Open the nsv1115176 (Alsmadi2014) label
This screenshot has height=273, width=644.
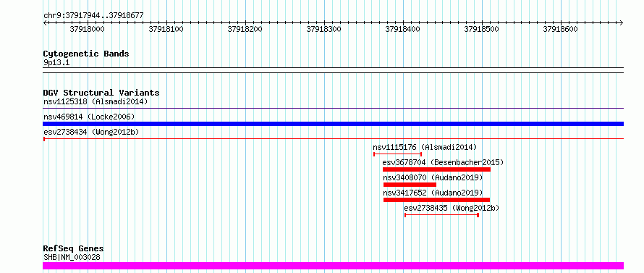pos(425,147)
